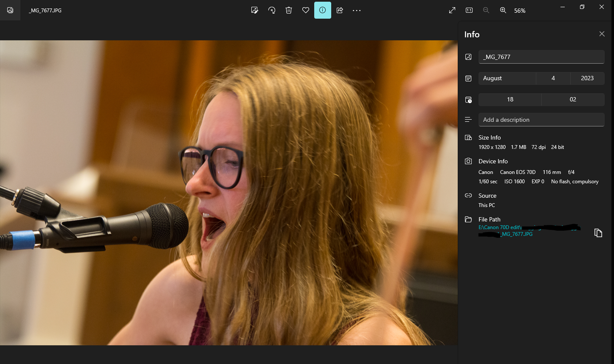This screenshot has height=364, width=614.
Task: Click the Canon EOS 70D model text
Action: click(518, 172)
